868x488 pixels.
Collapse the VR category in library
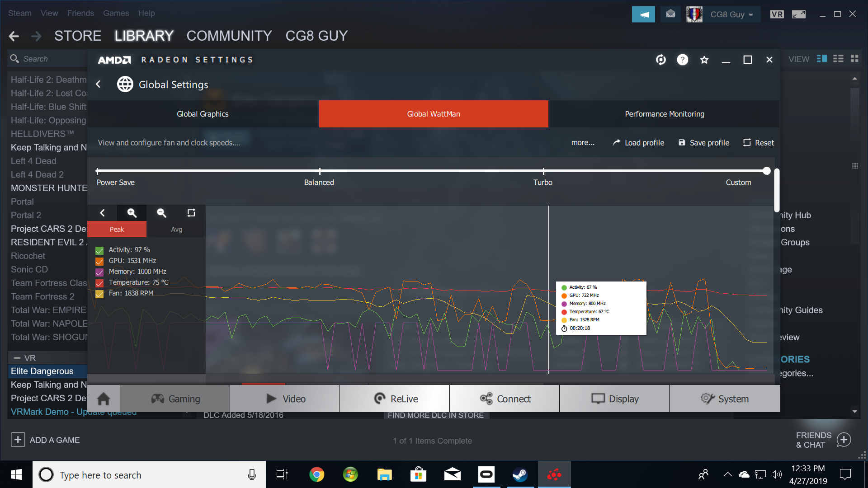[17, 358]
